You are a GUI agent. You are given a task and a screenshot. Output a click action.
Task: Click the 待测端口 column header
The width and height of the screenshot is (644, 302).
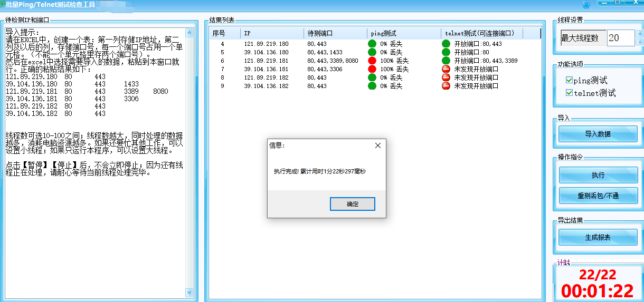(336, 33)
